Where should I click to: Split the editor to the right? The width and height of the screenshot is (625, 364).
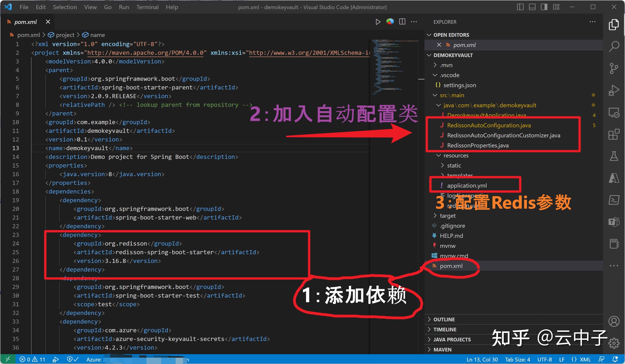(x=402, y=22)
